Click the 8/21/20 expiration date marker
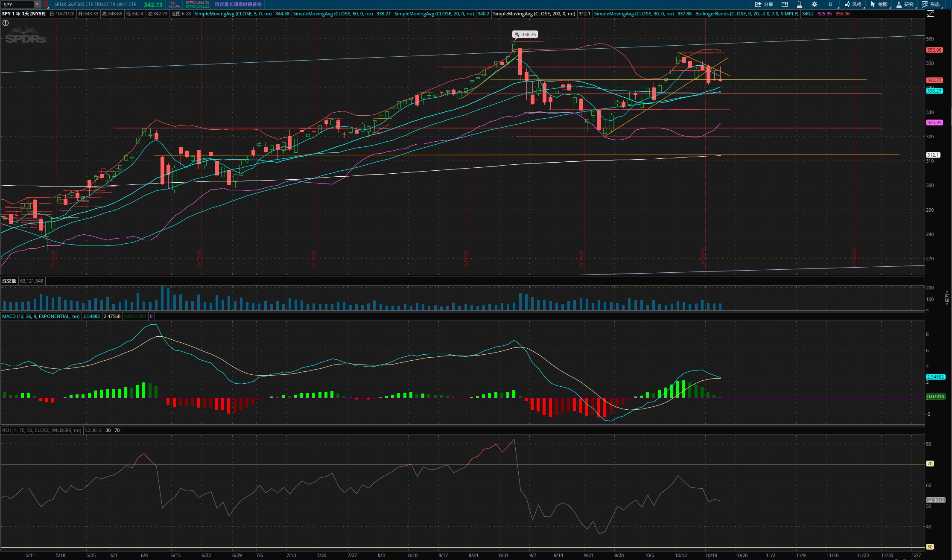The width and height of the screenshot is (952, 560). (x=466, y=259)
